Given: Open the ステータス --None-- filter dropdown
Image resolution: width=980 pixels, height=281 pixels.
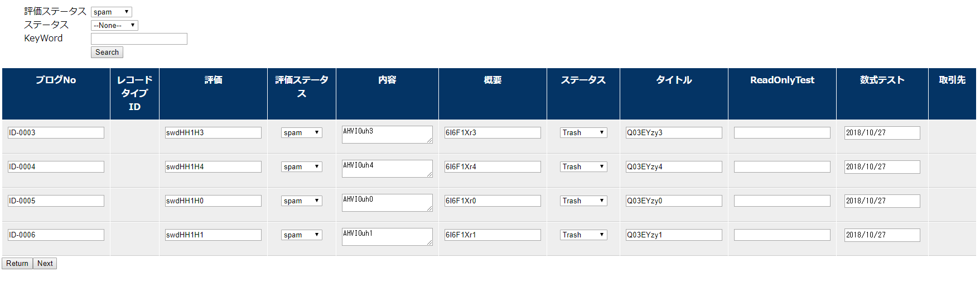Looking at the screenshot, I should [114, 25].
